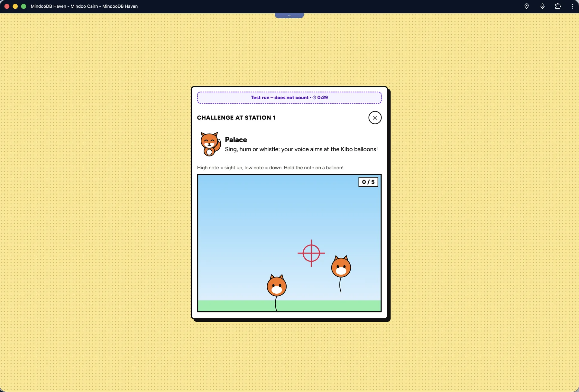Click the 'High note = sight up' hint
This screenshot has height=392, width=579.
click(x=270, y=168)
